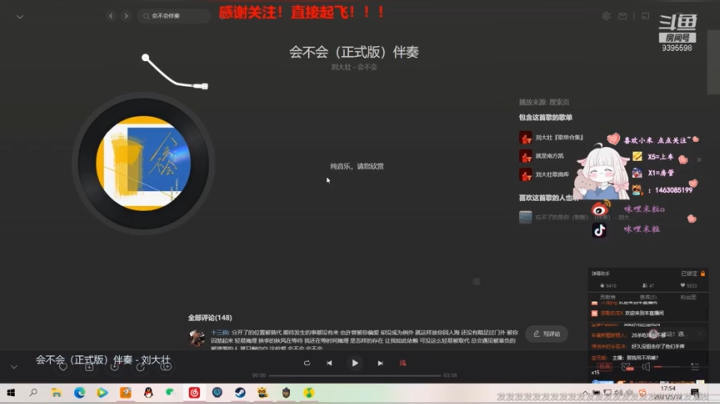720x404 pixels.
Task: Open File Explorer from taskbar
Action: pyautogui.click(x=56, y=393)
